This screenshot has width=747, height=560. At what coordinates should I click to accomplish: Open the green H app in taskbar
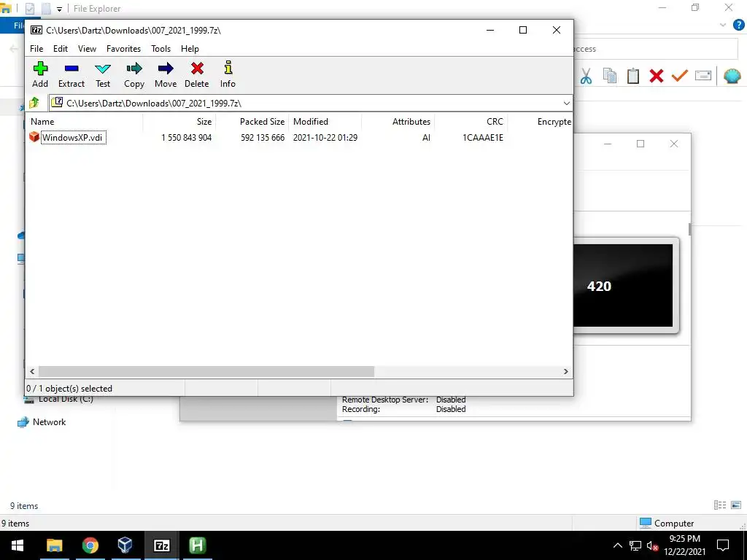pyautogui.click(x=197, y=545)
